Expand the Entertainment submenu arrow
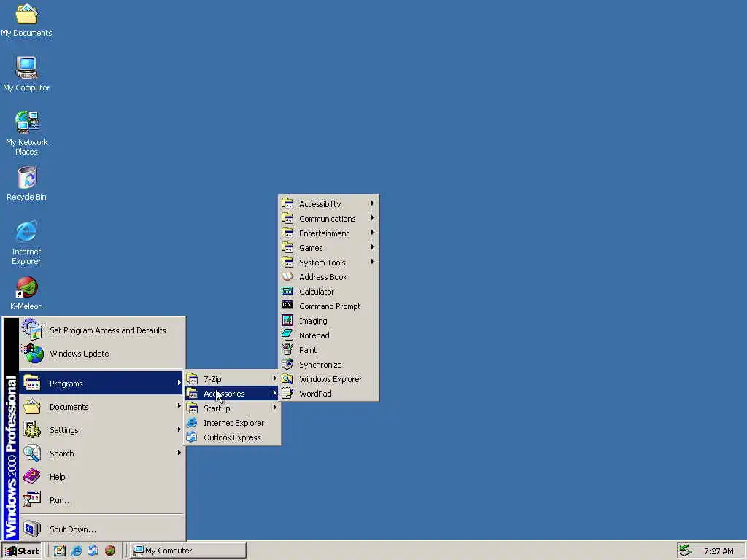Screen dimensions: 747x560 pos(373,233)
